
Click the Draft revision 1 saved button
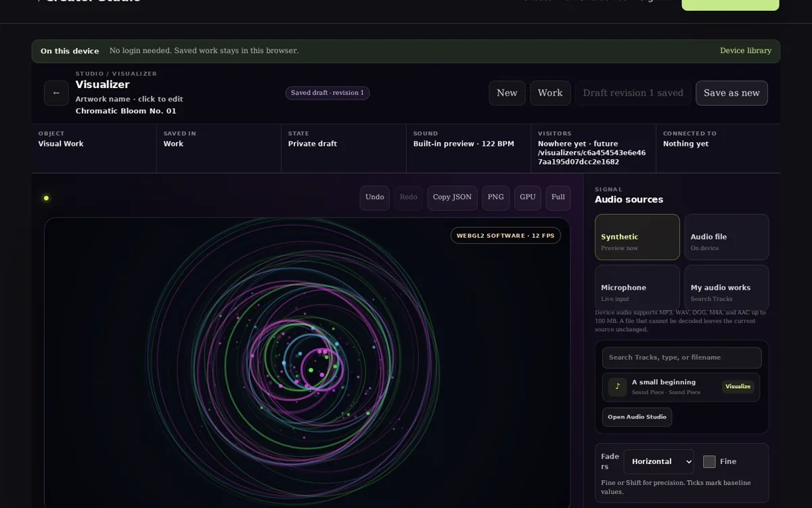click(x=633, y=93)
